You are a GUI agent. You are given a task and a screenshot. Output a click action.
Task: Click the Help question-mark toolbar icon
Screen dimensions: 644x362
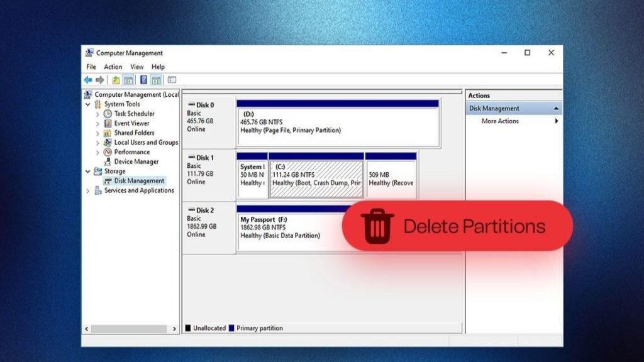[143, 80]
